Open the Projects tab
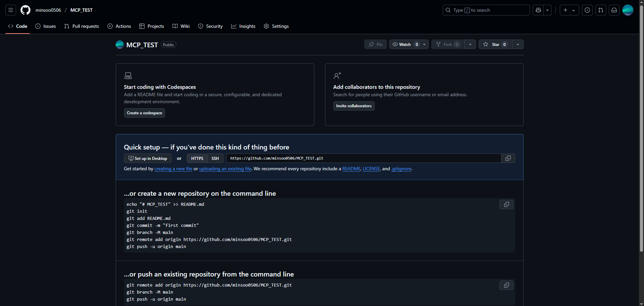The image size is (644, 306). 152,26
